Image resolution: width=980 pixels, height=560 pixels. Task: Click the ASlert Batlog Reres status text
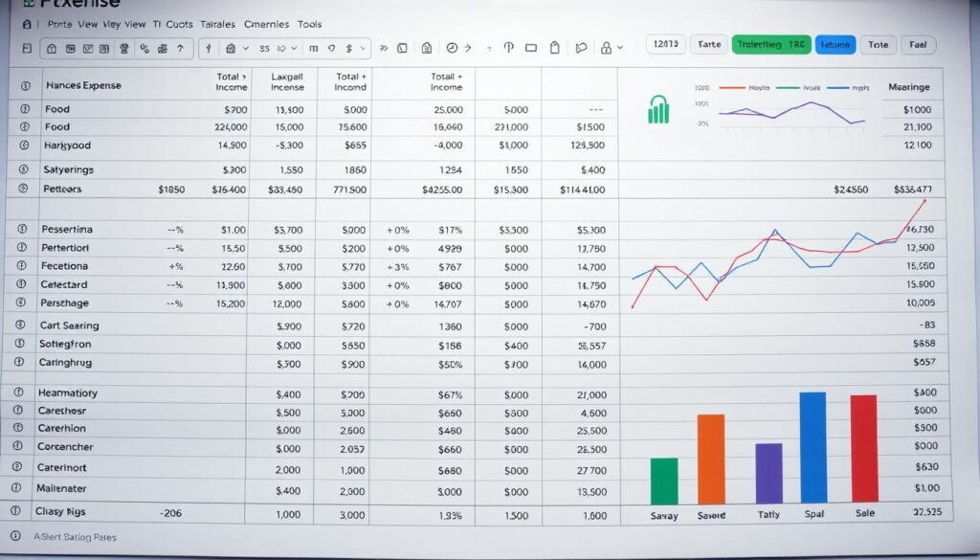click(75, 537)
